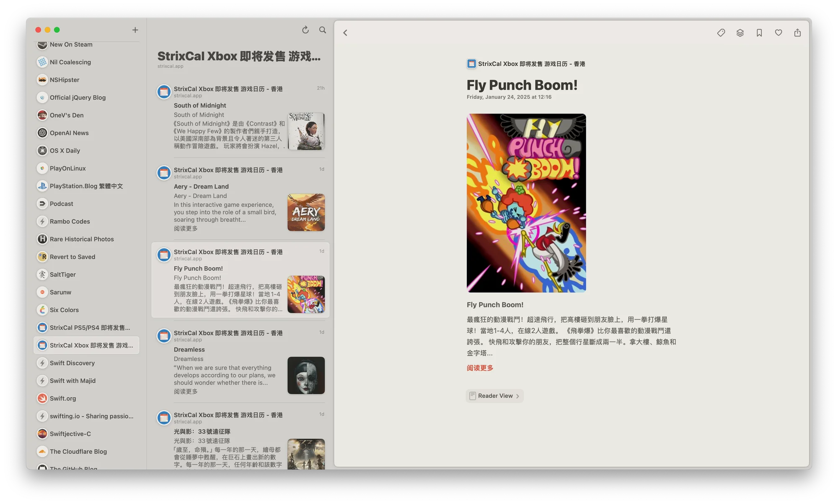Select The Cloudflare Blog feed

(78, 451)
